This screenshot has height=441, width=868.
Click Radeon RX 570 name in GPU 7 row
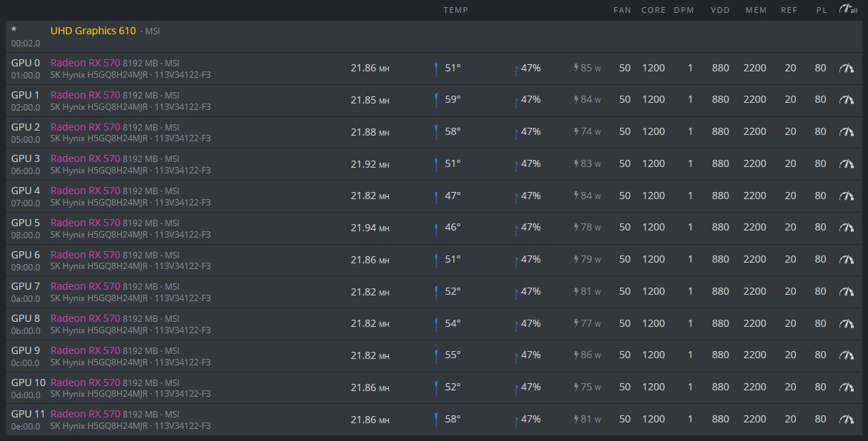click(x=85, y=286)
